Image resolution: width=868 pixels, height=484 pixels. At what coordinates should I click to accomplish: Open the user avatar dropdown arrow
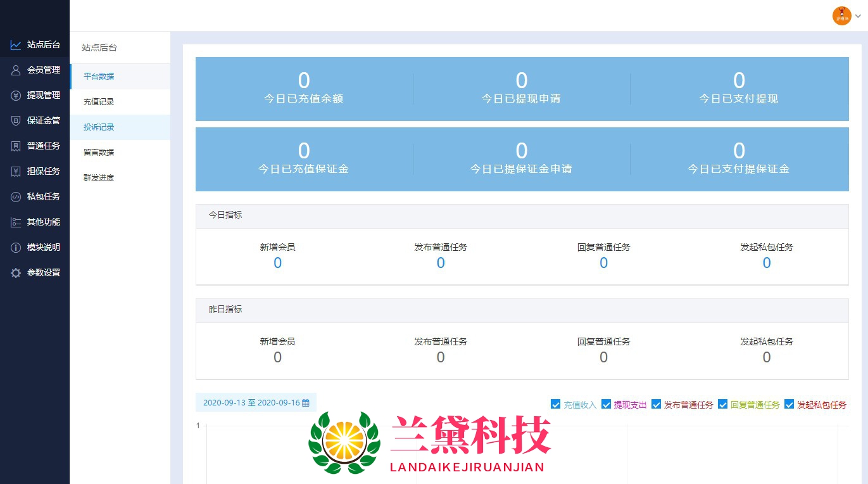[x=858, y=16]
